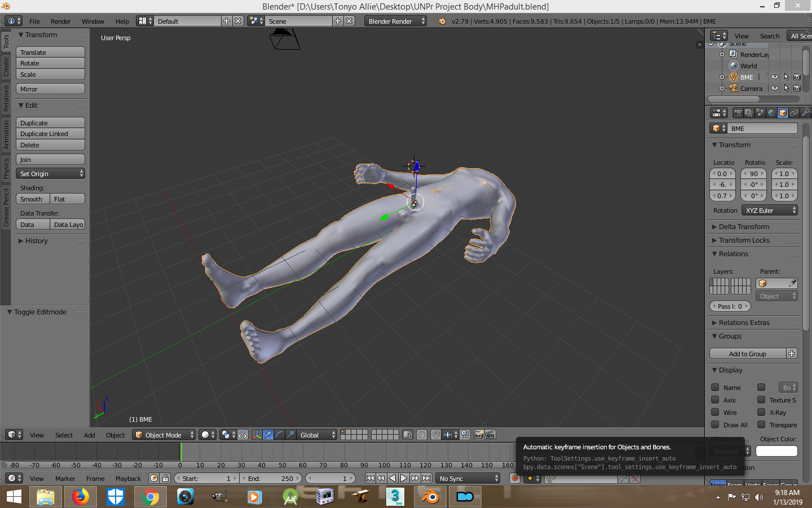Open the Add menu in 3D view header
The width and height of the screenshot is (812, 508).
[x=89, y=435]
